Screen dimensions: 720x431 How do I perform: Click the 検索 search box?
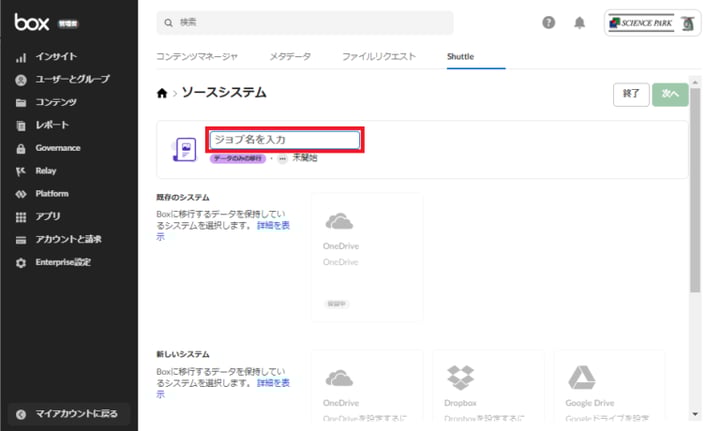[x=305, y=22]
